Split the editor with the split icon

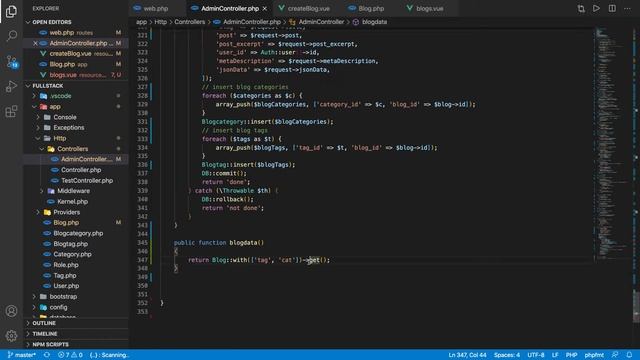pos(612,8)
